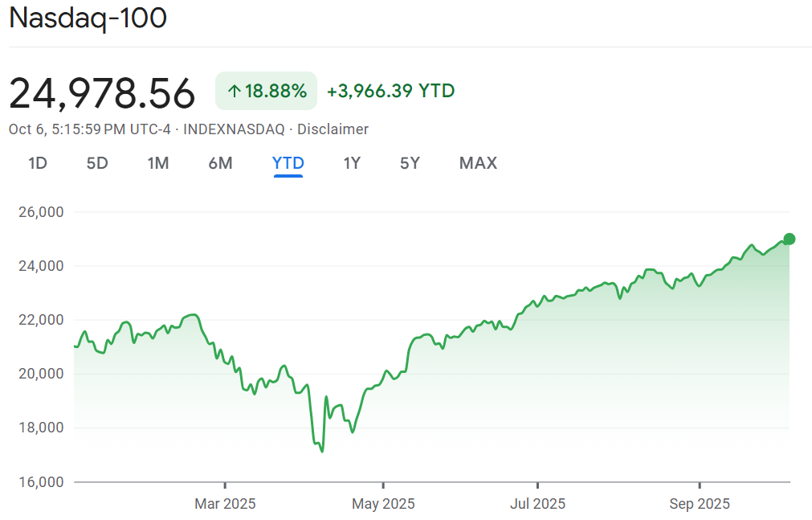Click the Nasdaq-100 title
Viewport: 812px width, 520px height.
[88, 18]
